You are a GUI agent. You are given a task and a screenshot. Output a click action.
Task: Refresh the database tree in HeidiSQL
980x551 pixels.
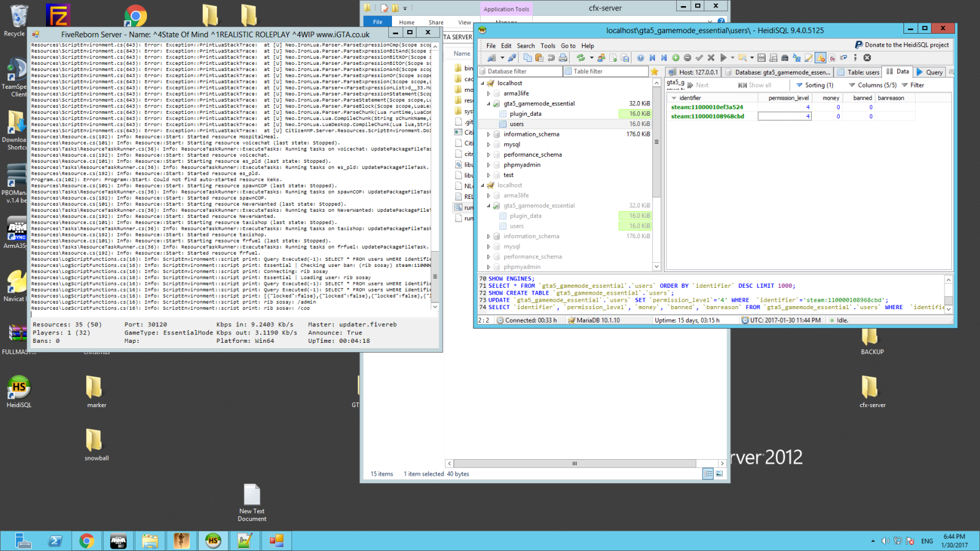click(581, 58)
